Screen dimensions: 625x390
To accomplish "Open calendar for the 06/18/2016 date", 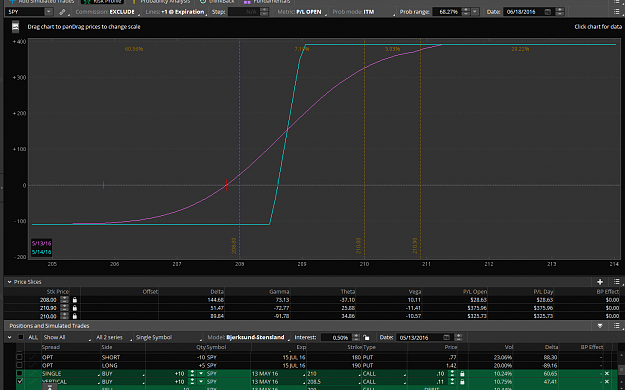I will tap(548, 12).
